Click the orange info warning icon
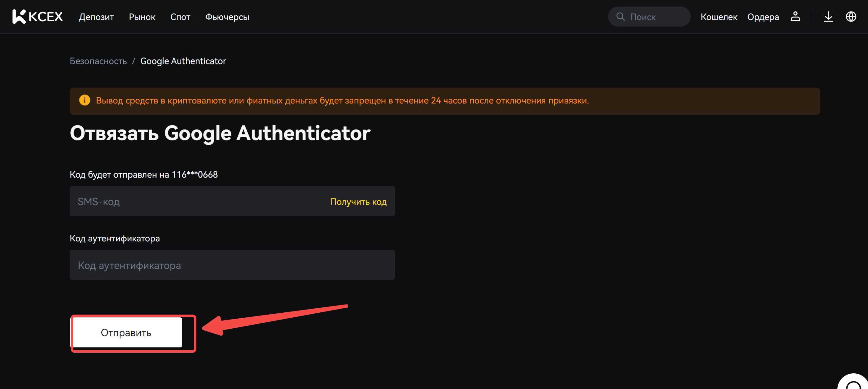Image resolution: width=868 pixels, height=389 pixels. pyautogui.click(x=84, y=100)
